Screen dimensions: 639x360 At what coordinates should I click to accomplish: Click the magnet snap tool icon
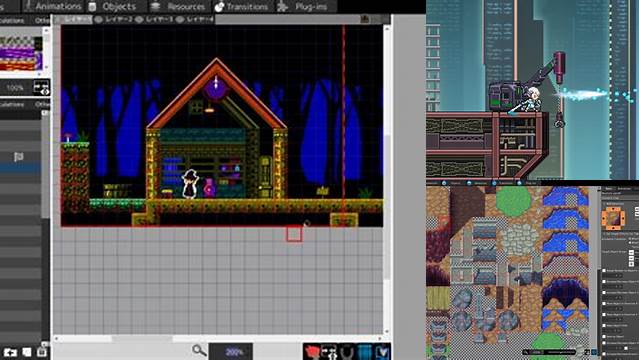point(346,351)
